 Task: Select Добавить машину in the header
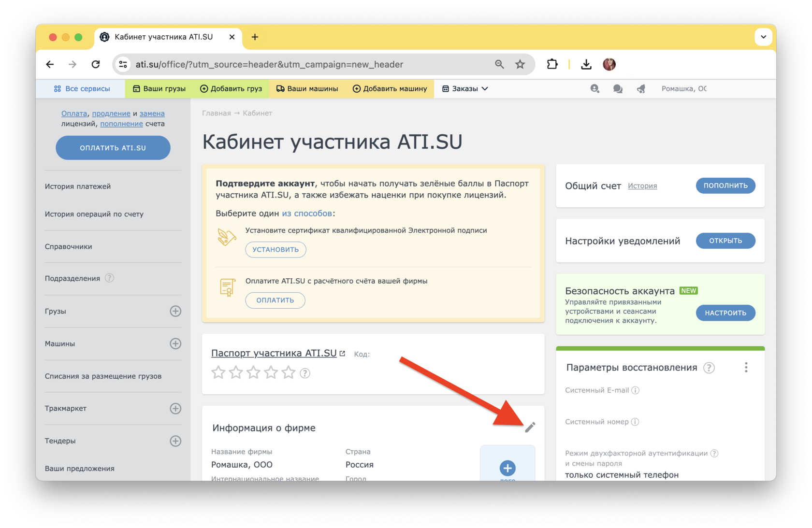click(x=390, y=89)
